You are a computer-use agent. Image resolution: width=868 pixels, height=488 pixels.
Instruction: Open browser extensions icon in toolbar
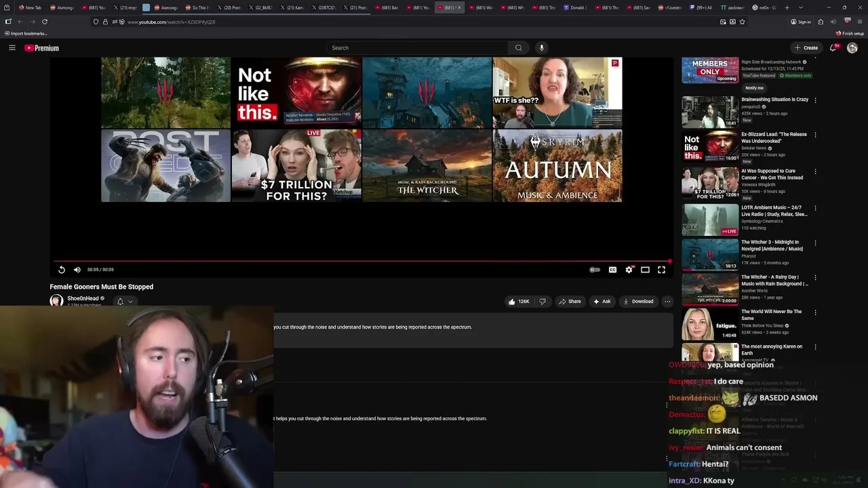[821, 22]
